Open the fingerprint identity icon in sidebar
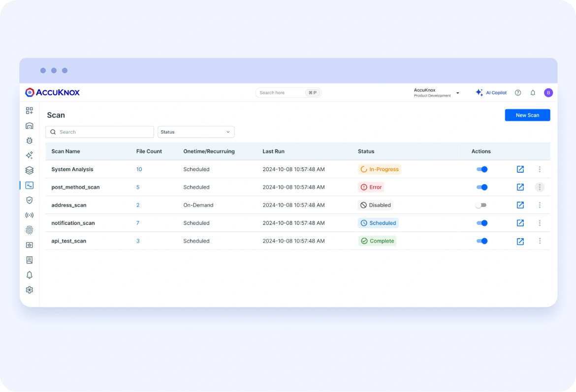This screenshot has width=576, height=392. point(29,230)
